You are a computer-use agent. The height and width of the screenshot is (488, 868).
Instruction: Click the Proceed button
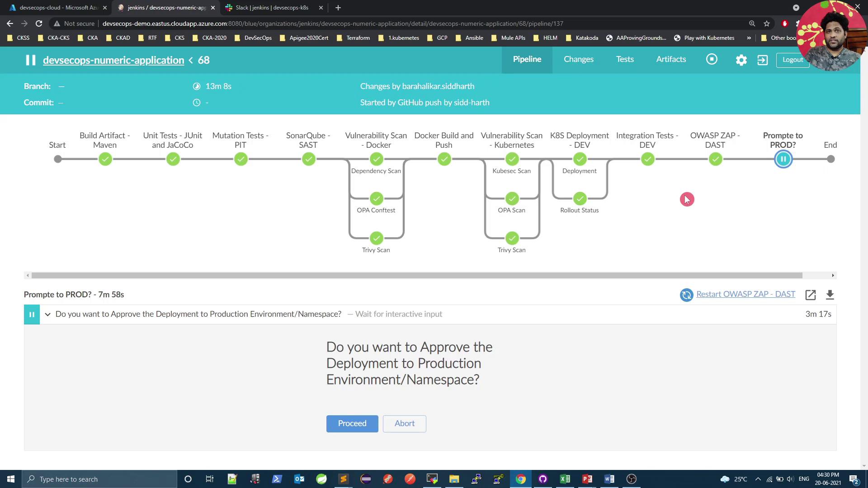[x=352, y=423]
